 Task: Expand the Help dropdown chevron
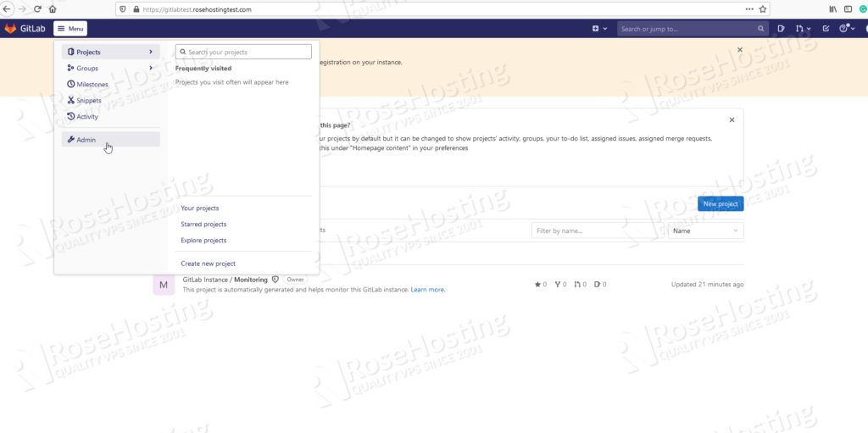852,29
